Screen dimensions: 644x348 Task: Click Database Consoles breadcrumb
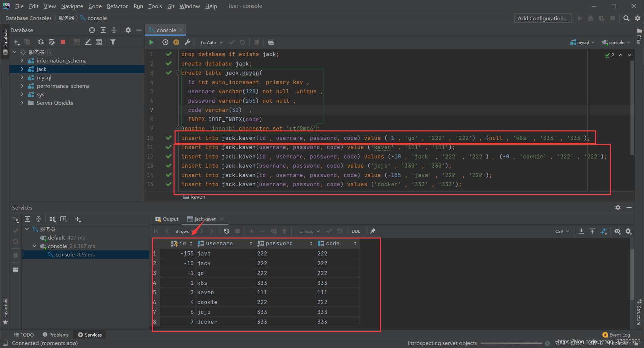[x=28, y=18]
